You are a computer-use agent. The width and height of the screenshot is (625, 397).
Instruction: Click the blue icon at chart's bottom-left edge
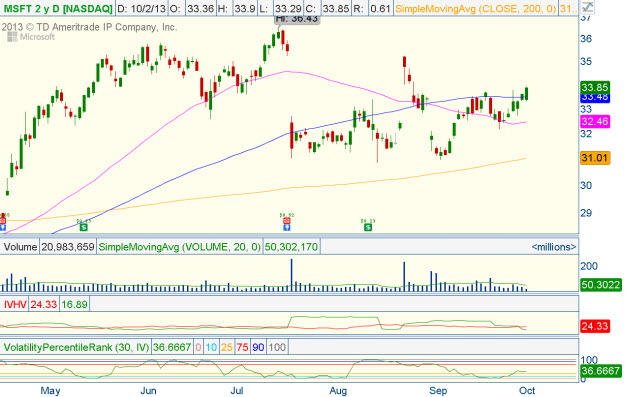(x=3, y=228)
